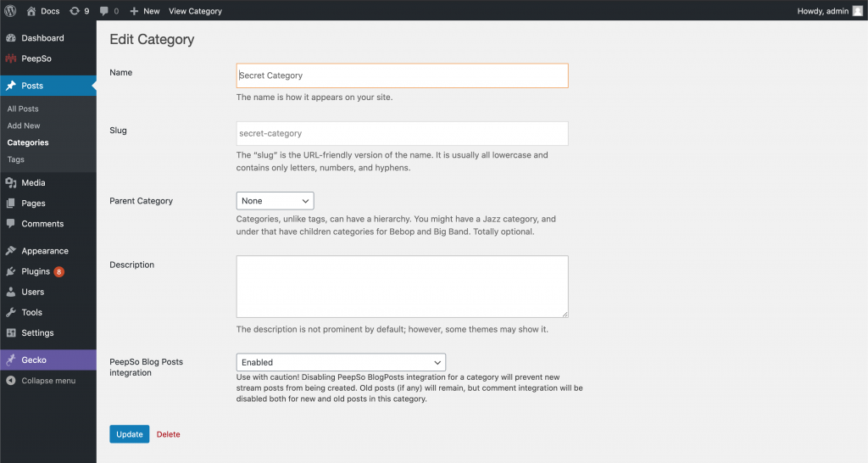Viewport: 868px width, 463px height.
Task: Click the Docs site name
Action: 50,11
